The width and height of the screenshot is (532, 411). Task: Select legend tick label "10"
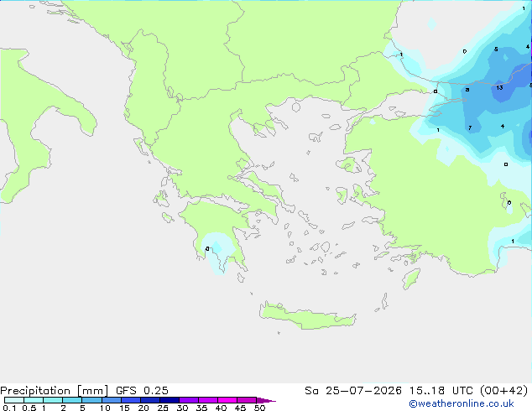(105, 408)
